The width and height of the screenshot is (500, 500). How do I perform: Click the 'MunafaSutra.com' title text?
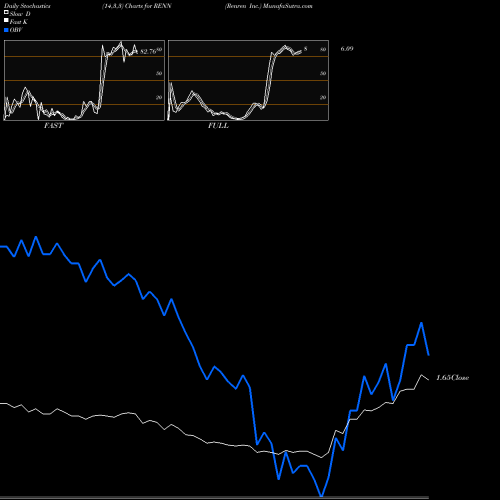click(x=287, y=6)
